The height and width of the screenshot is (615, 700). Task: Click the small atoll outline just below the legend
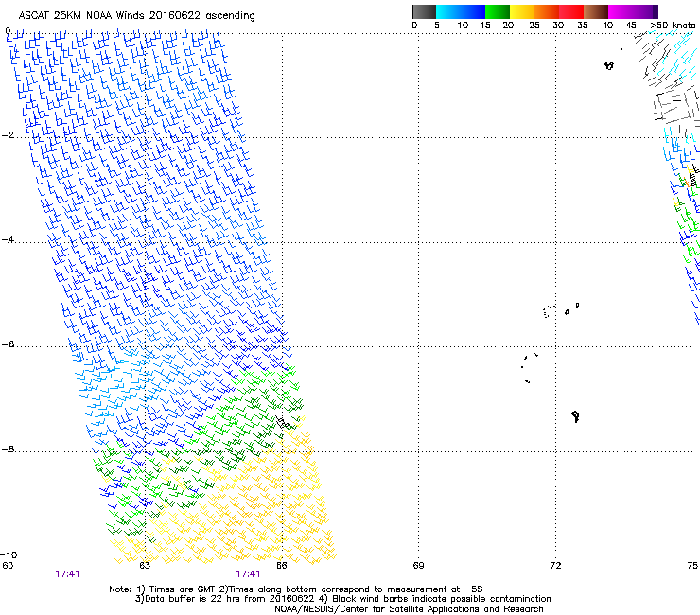(x=609, y=66)
